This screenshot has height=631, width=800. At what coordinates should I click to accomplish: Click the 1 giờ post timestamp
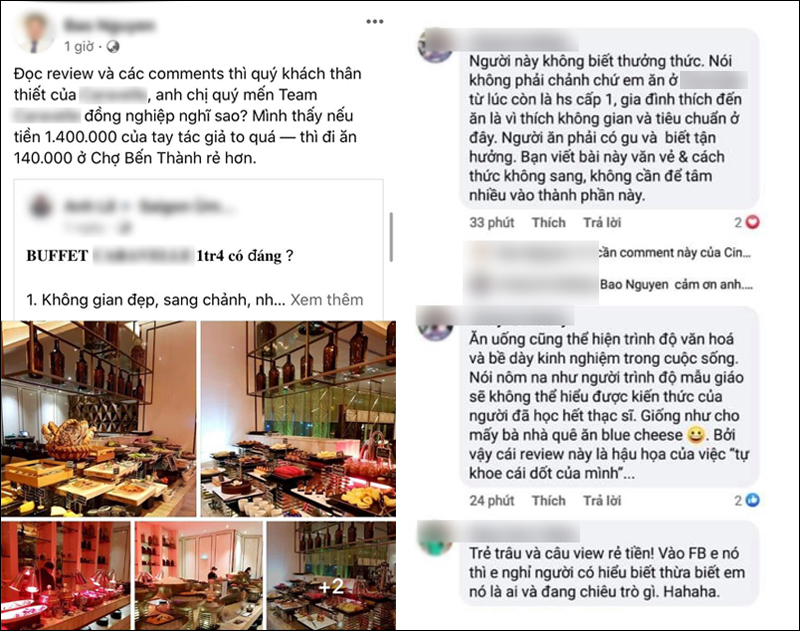click(79, 46)
